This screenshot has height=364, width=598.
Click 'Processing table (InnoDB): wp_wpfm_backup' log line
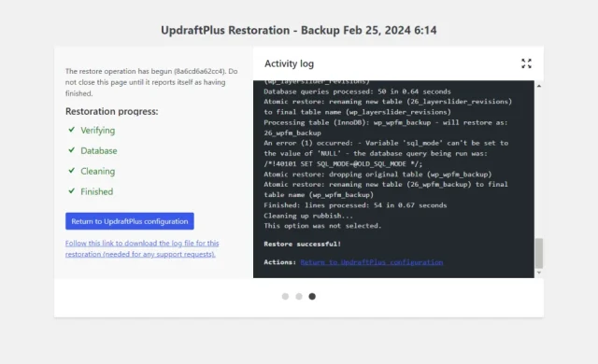(x=386, y=128)
